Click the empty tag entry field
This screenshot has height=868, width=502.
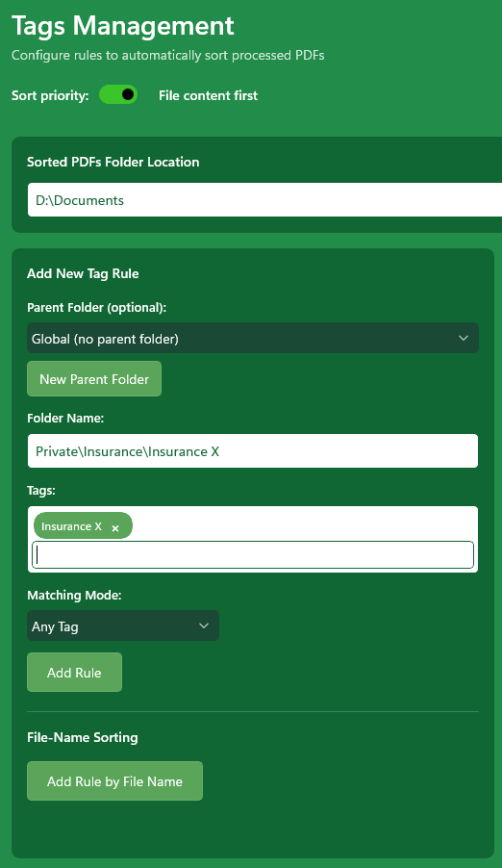[x=252, y=554]
